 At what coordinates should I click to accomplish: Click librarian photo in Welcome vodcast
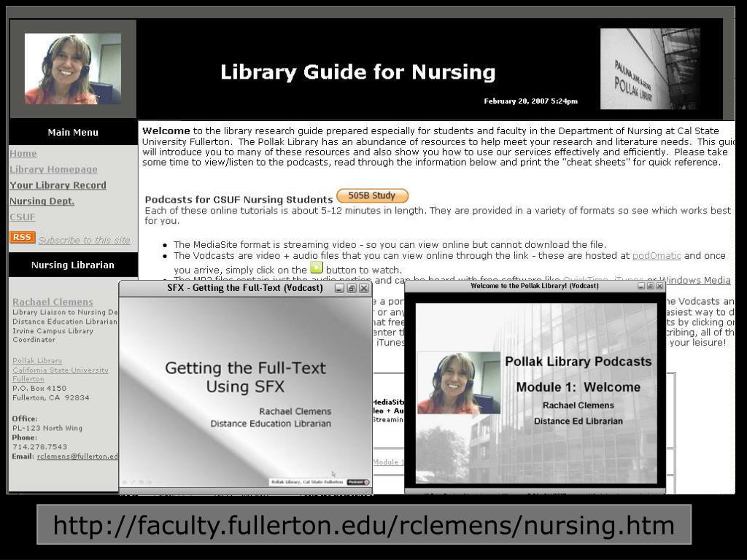point(459,383)
